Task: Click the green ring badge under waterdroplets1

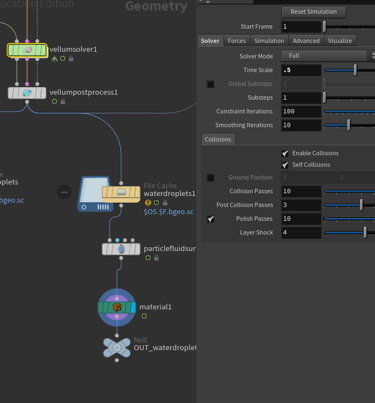Action: (x=156, y=203)
